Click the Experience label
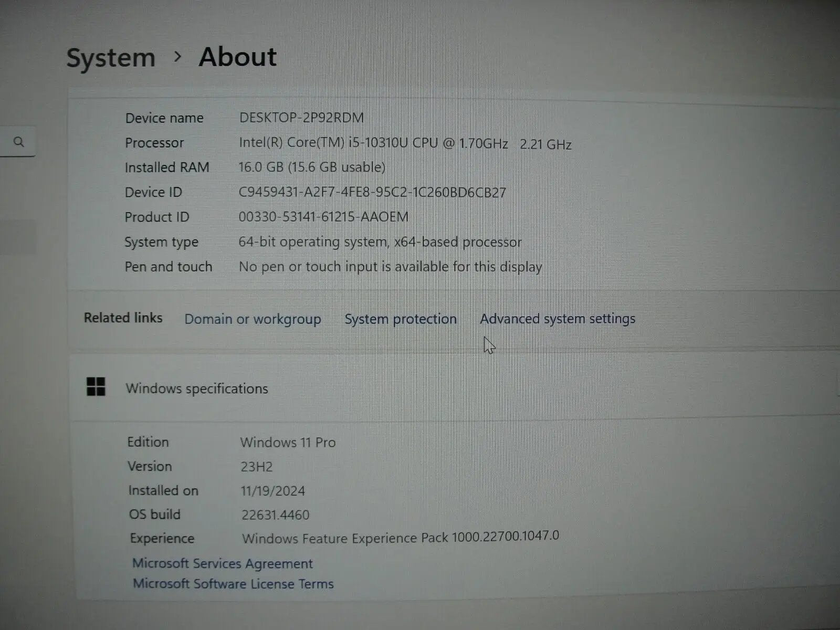This screenshot has height=630, width=840. (x=162, y=539)
